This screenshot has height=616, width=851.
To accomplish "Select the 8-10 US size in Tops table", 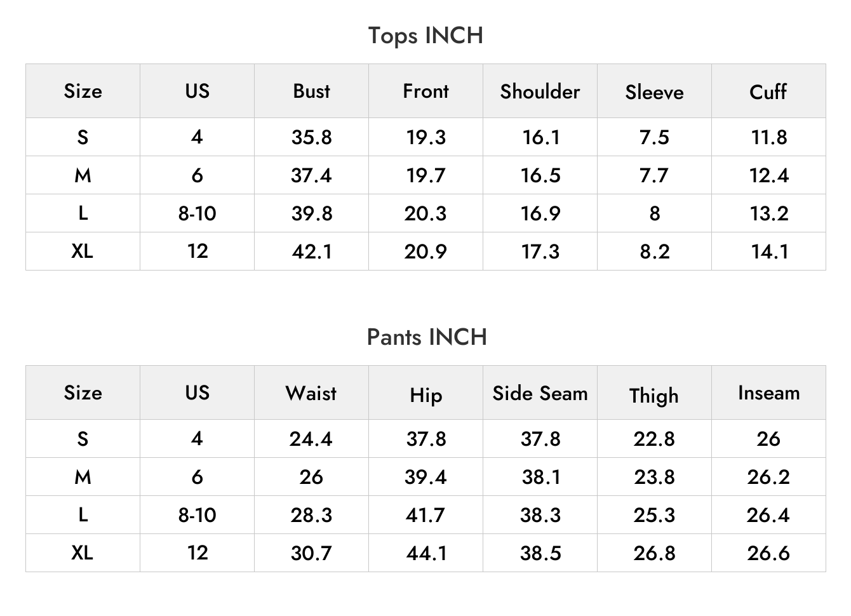I will coord(197,213).
